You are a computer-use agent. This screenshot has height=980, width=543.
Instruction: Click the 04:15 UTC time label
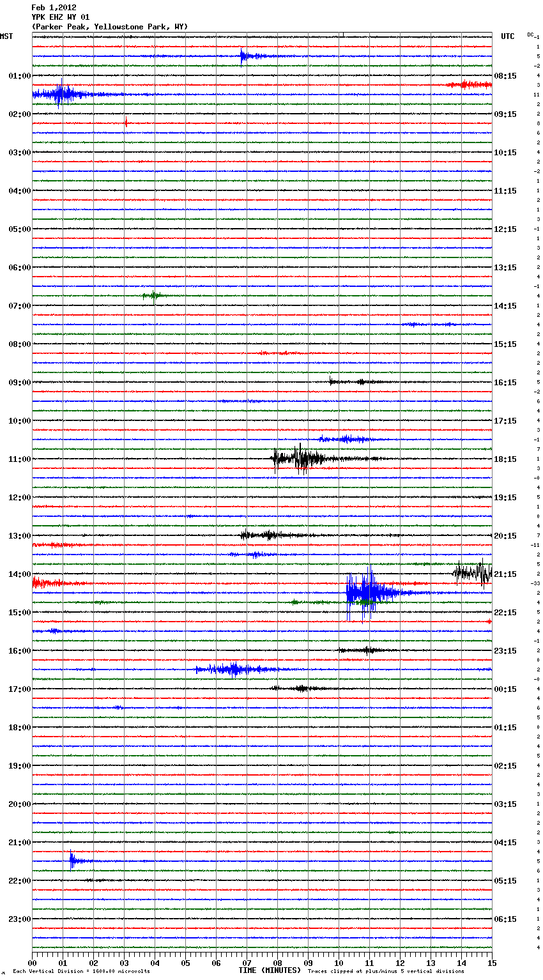click(505, 843)
